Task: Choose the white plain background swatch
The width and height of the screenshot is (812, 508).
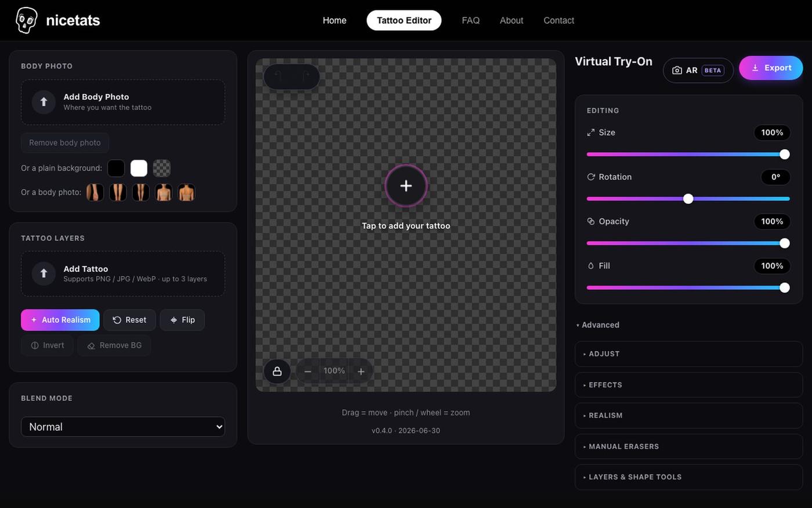Action: pyautogui.click(x=139, y=168)
